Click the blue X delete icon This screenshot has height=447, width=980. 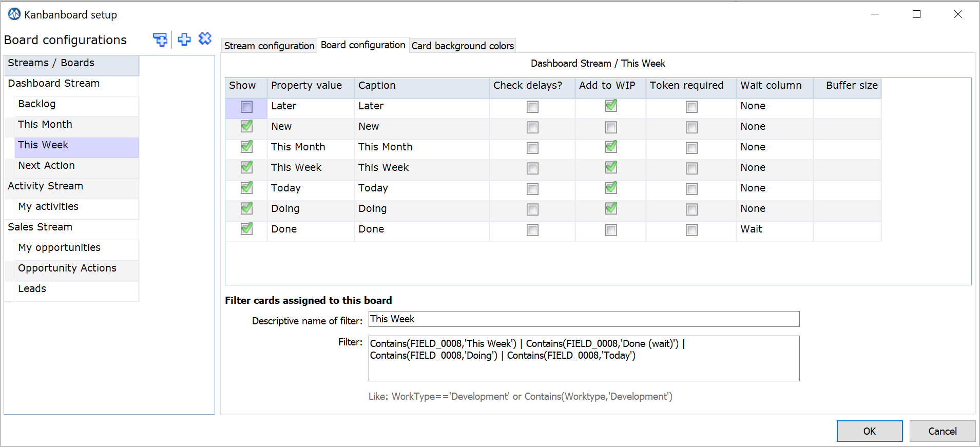(x=205, y=38)
